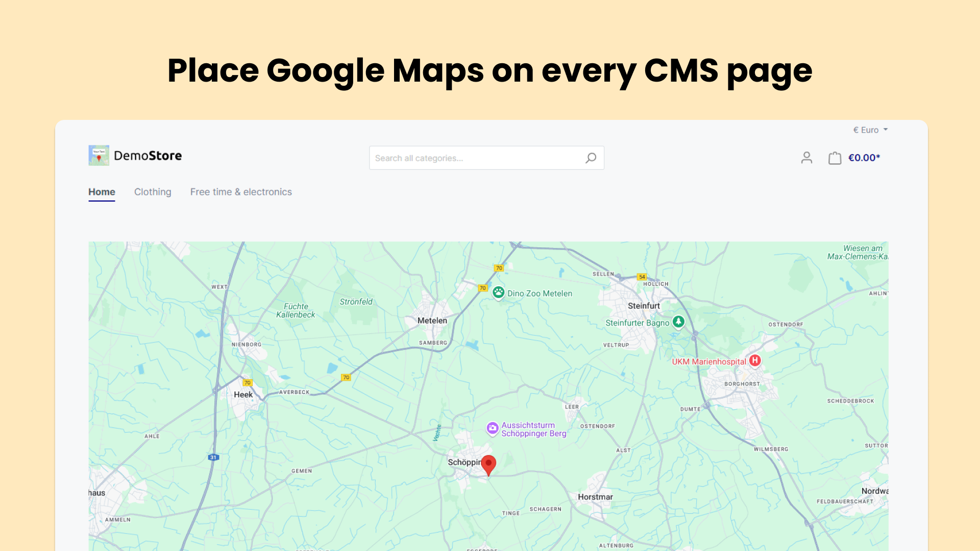Click the highway 31 shield on map

click(214, 457)
